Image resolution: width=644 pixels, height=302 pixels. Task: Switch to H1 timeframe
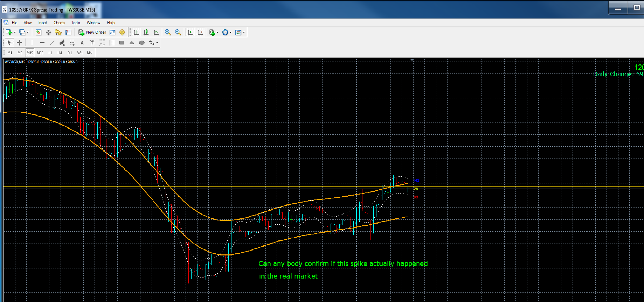point(50,53)
